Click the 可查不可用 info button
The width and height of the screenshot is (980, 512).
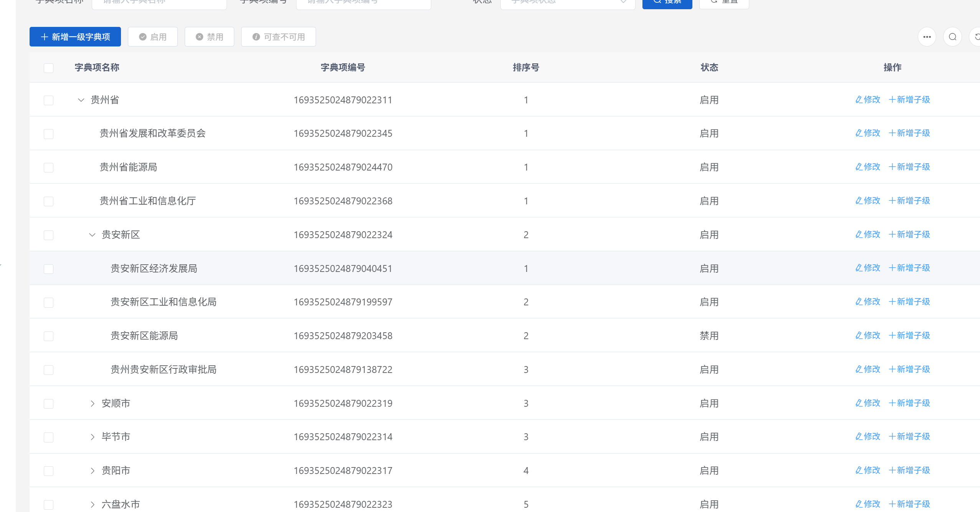tap(278, 37)
